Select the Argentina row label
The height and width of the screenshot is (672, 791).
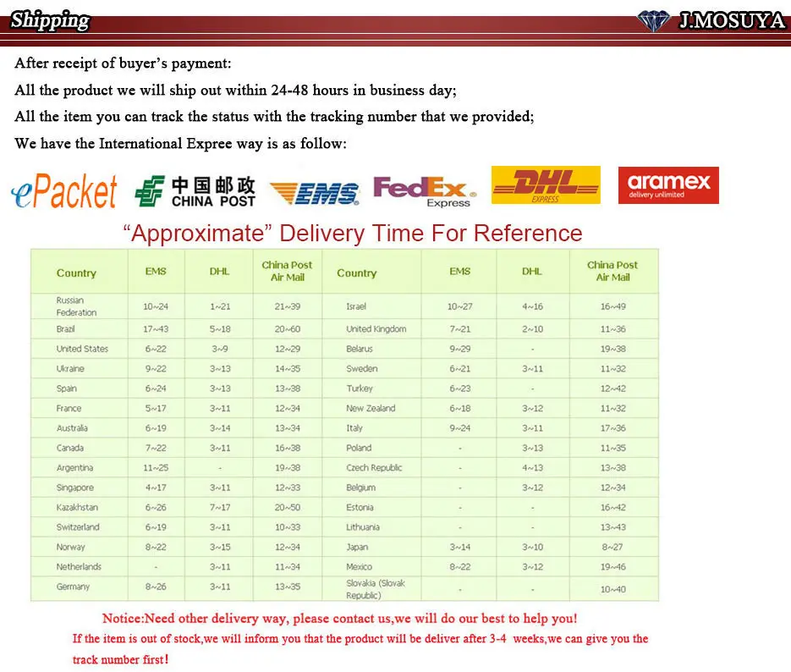[x=74, y=468]
